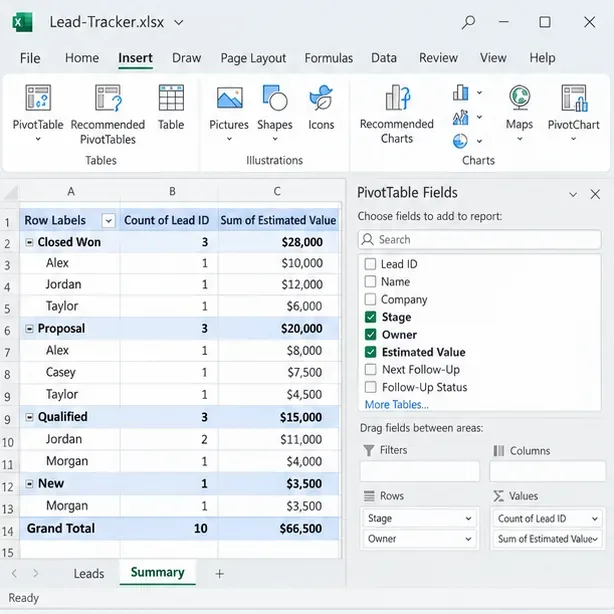
Task: Open the PivotTable insert tool
Action: (38, 113)
